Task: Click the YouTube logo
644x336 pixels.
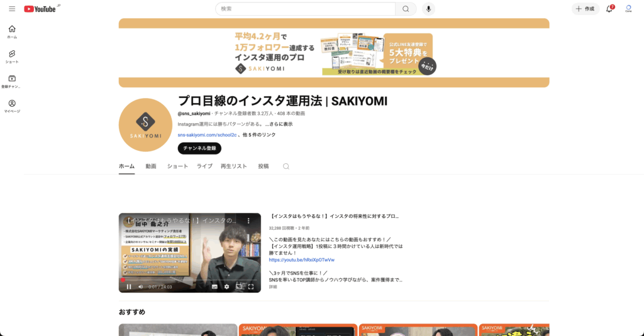Action: click(40, 9)
